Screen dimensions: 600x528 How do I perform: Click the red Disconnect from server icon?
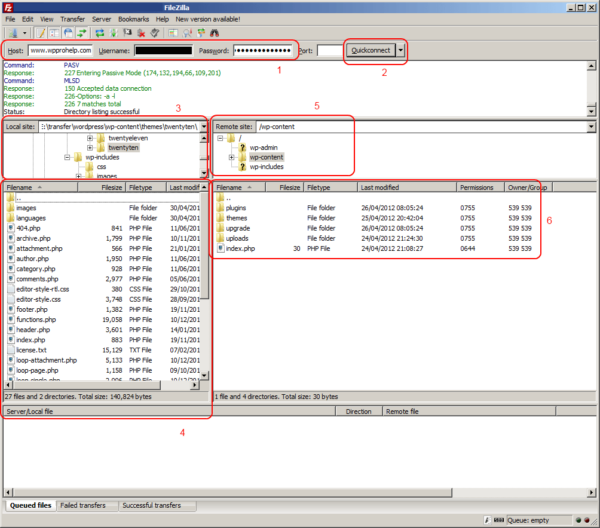coord(143,32)
